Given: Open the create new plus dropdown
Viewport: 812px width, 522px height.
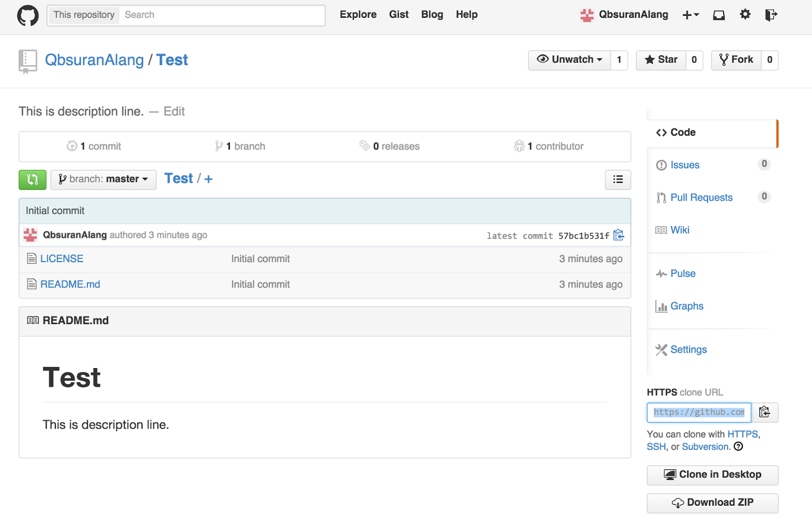Looking at the screenshot, I should click(x=690, y=15).
